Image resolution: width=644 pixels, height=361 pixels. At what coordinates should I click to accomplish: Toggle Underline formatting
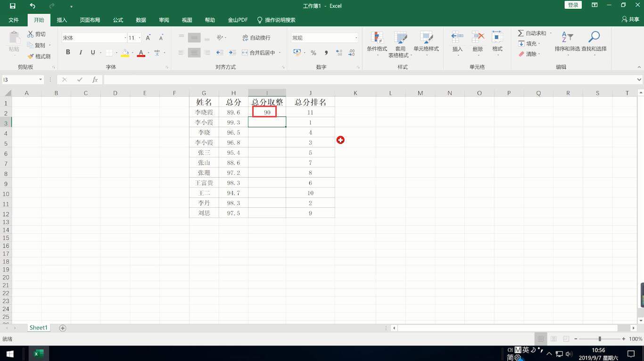click(93, 53)
